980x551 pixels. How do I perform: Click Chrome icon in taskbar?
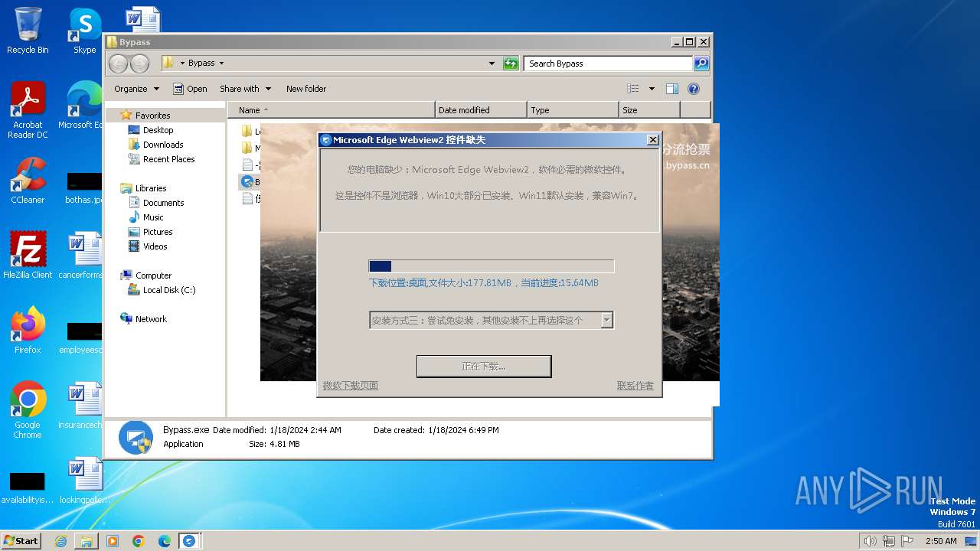click(x=139, y=541)
